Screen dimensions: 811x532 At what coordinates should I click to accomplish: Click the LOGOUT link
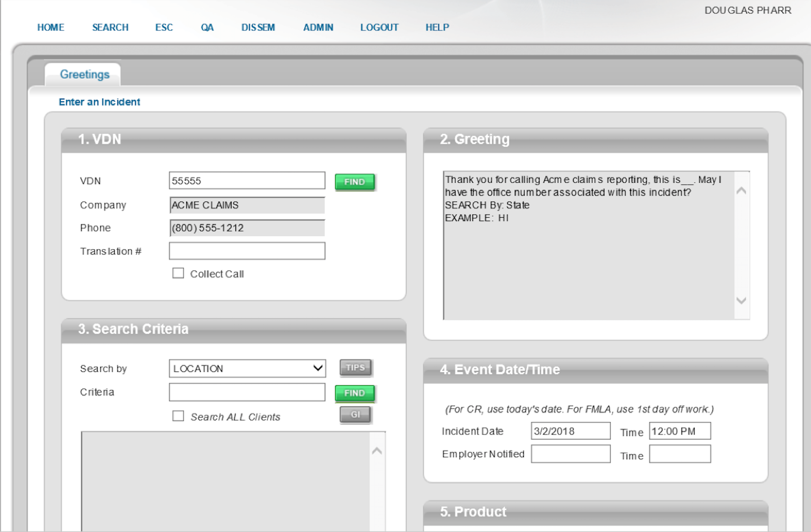(379, 27)
